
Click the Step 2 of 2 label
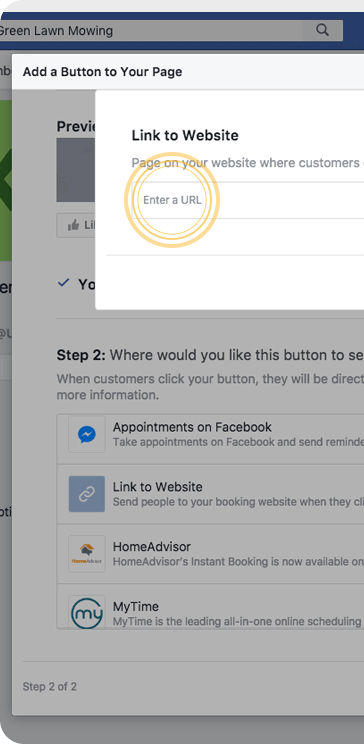pyautogui.click(x=50, y=687)
